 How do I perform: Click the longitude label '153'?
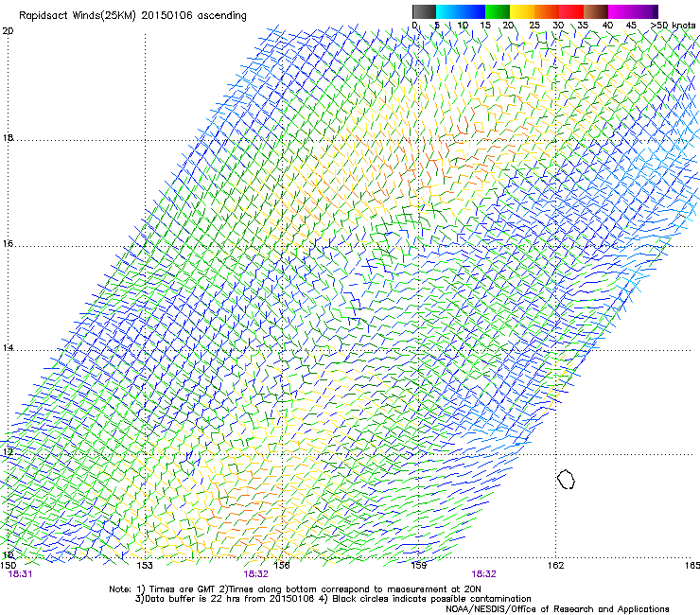coord(145,566)
